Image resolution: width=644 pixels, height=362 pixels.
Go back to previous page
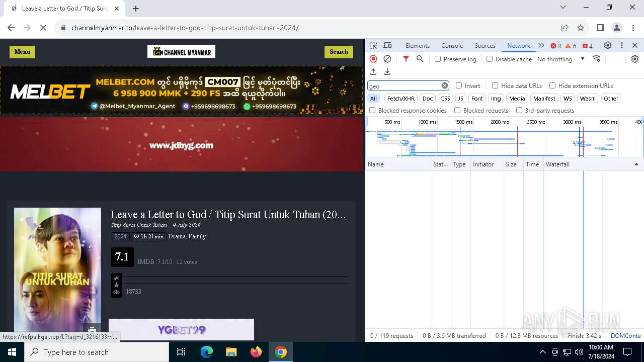[x=11, y=28]
